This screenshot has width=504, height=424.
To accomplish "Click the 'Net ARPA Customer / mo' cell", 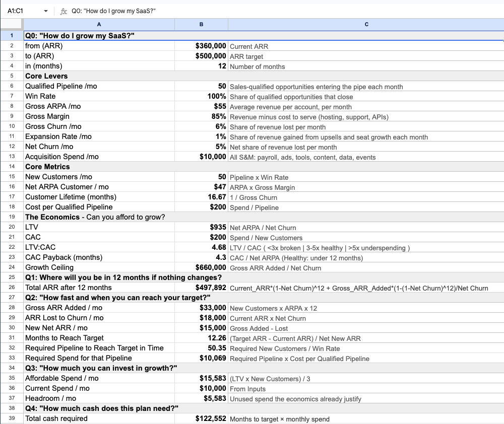I will tap(99, 187).
